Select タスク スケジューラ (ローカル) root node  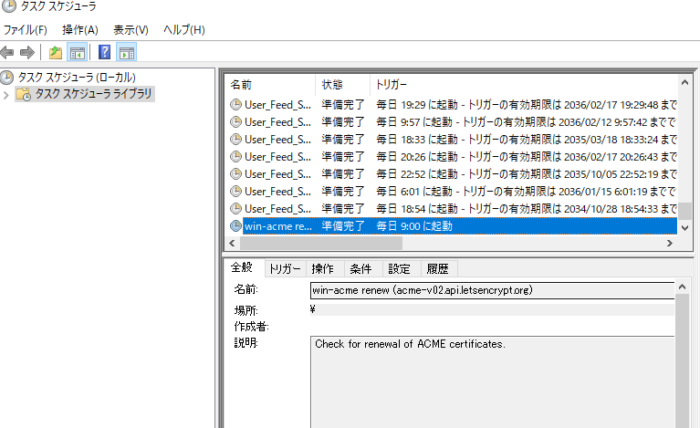75,77
